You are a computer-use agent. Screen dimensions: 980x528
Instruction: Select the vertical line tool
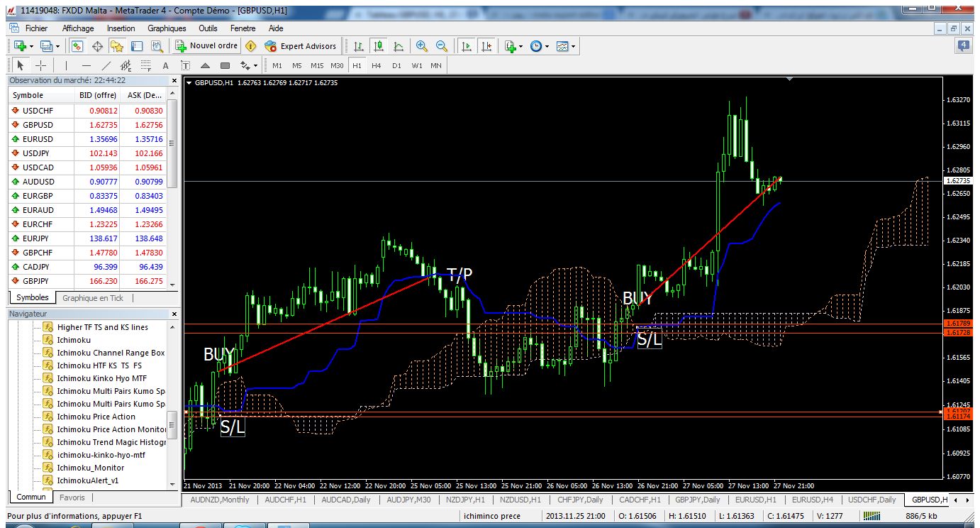tap(66, 65)
